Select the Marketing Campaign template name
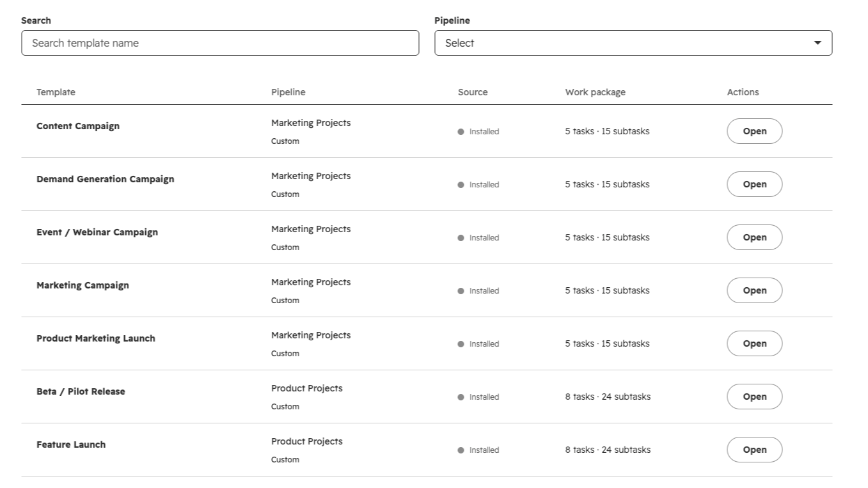The width and height of the screenshot is (868, 488). click(x=83, y=285)
